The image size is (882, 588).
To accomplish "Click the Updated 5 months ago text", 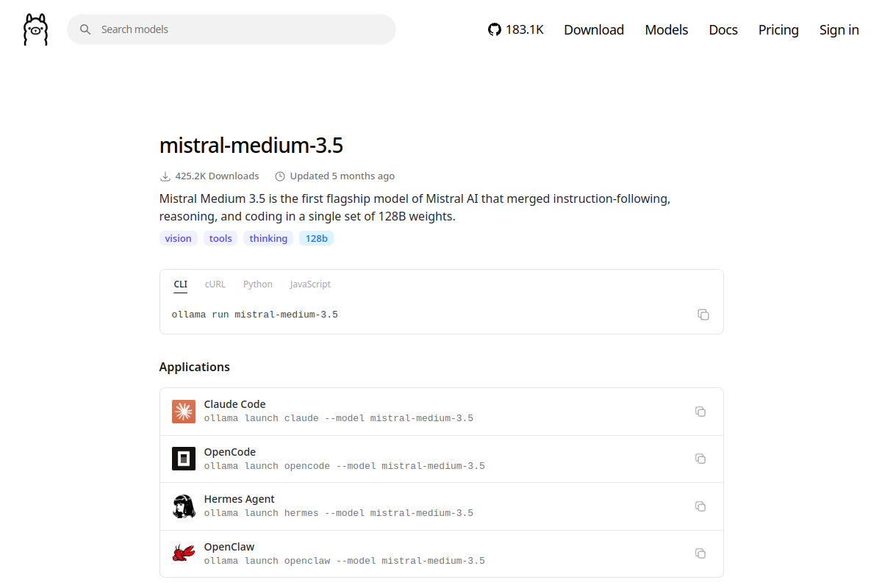I will pos(343,176).
